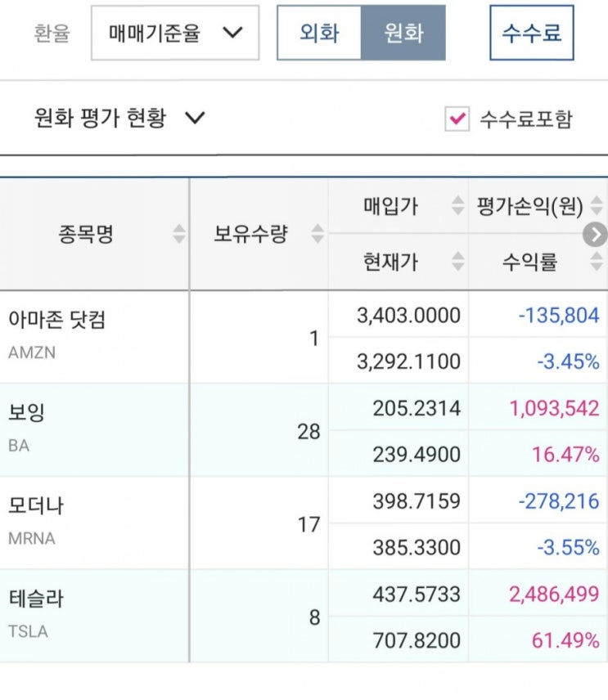Open the 매매기준율 exchange rate dropdown
The height and width of the screenshot is (700, 608).
point(175,34)
